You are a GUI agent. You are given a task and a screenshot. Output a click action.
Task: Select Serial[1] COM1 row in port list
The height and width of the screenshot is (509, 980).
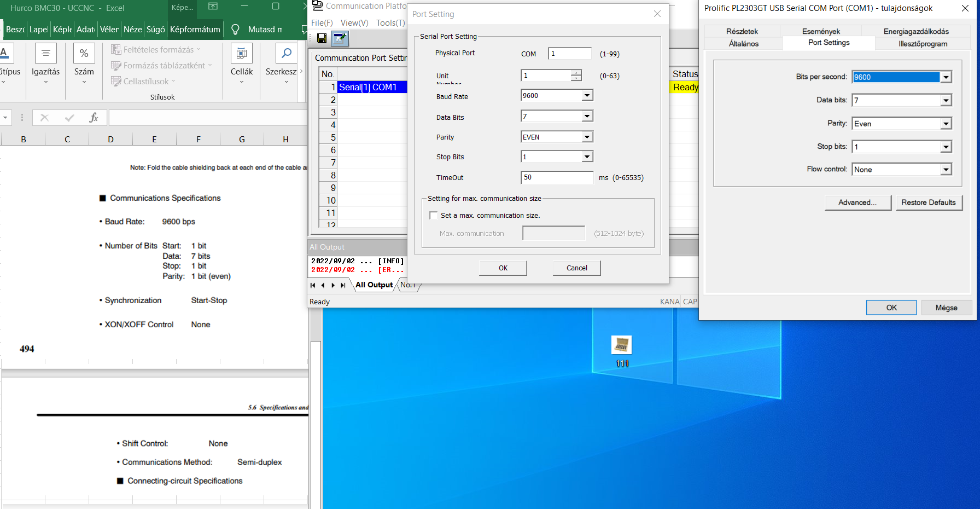[372, 87]
